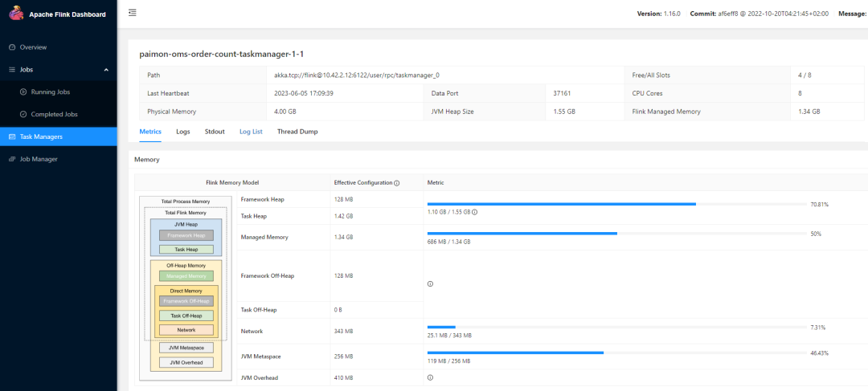Screen dimensions: 868x391
Task: Open the Thread Dump tab
Action: [x=297, y=131]
